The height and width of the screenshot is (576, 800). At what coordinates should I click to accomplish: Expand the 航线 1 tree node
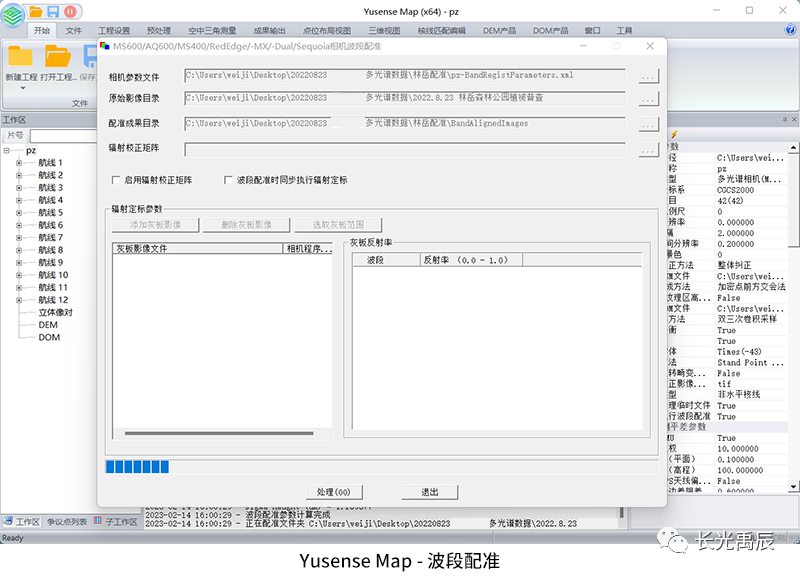point(18,163)
